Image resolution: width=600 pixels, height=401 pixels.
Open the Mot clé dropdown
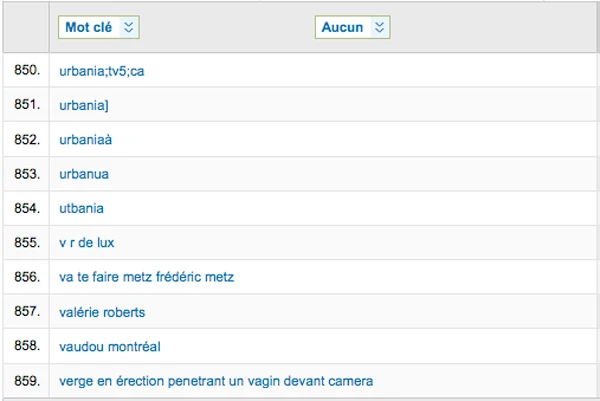coord(98,28)
